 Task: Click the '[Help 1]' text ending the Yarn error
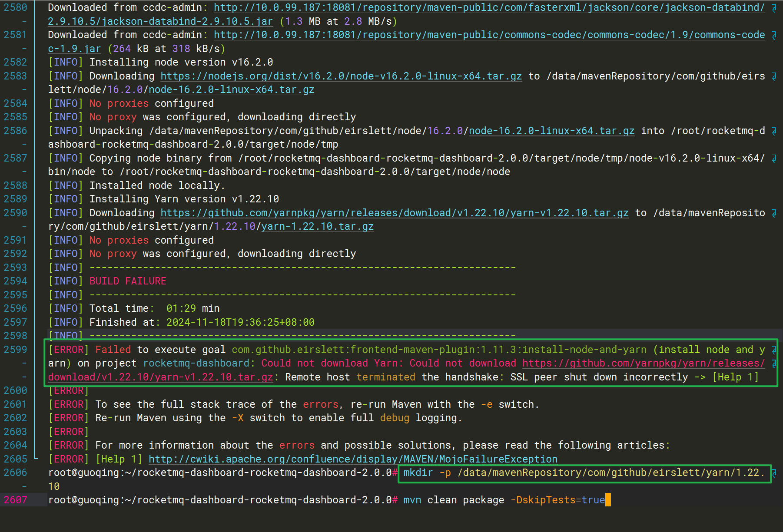pyautogui.click(x=736, y=377)
